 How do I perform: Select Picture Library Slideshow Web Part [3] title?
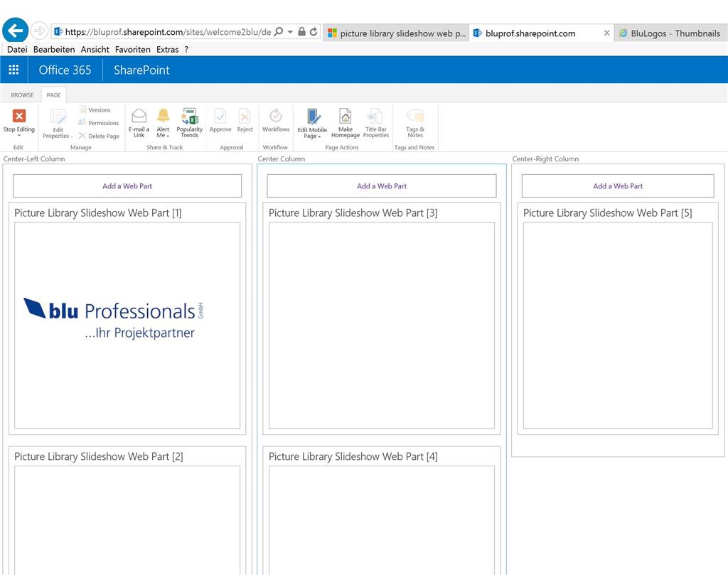point(353,213)
